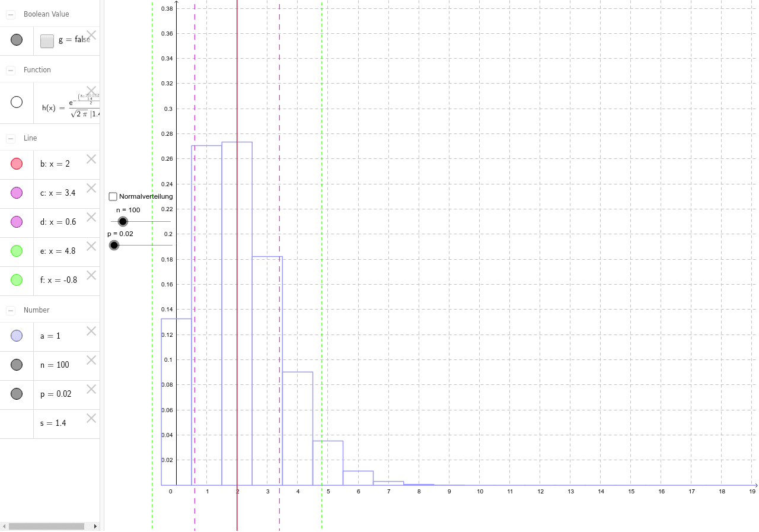Image resolution: width=759 pixels, height=532 pixels.
Task: Delete line b: x = 2
Action: coord(91,159)
